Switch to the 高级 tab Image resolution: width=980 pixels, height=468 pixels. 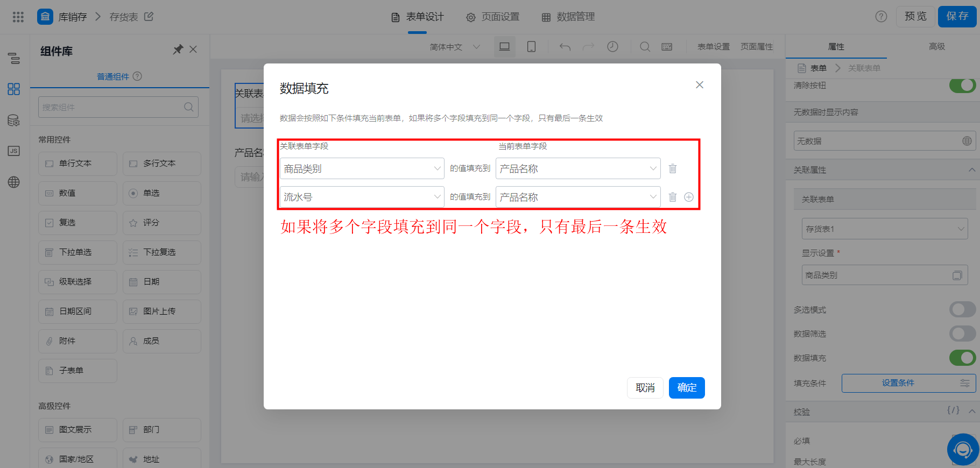(937, 47)
